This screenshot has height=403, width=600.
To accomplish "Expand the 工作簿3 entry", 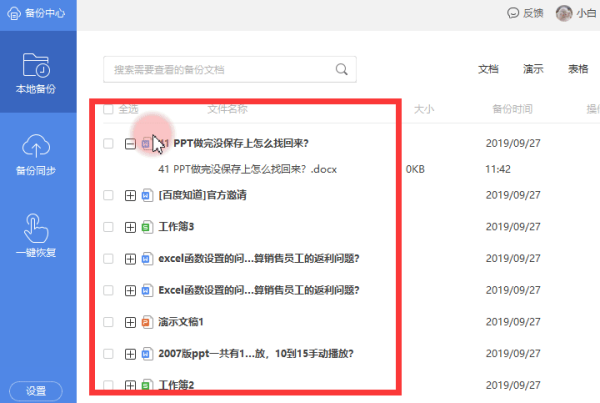I will pyautogui.click(x=130, y=227).
